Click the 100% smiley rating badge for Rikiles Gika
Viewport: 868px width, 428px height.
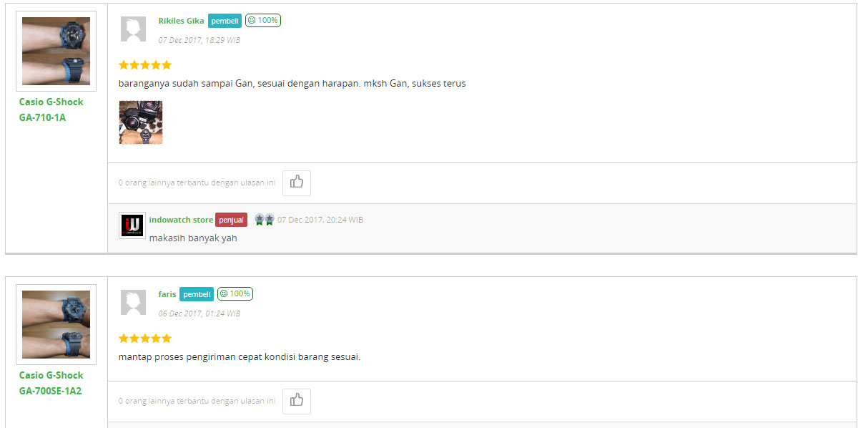point(263,20)
